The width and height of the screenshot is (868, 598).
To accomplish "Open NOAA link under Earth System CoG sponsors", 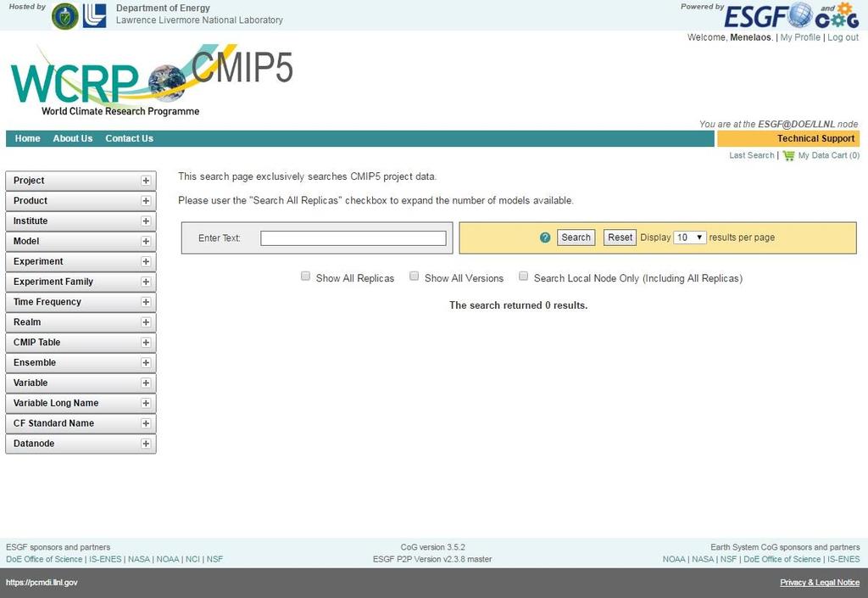I will pos(674,559).
